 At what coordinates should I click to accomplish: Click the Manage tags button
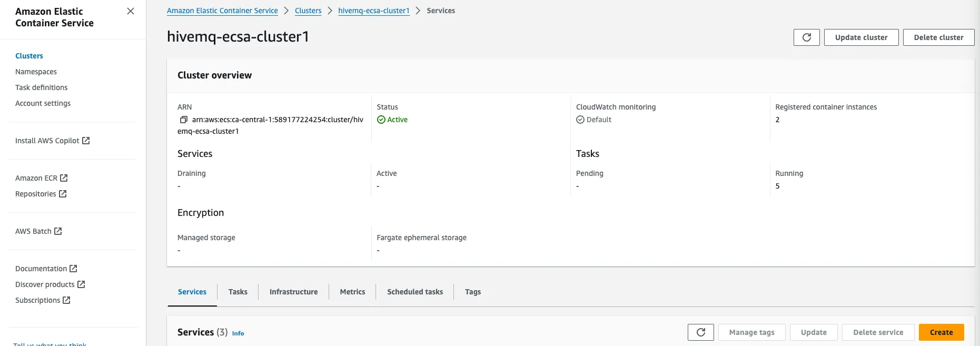coord(751,332)
